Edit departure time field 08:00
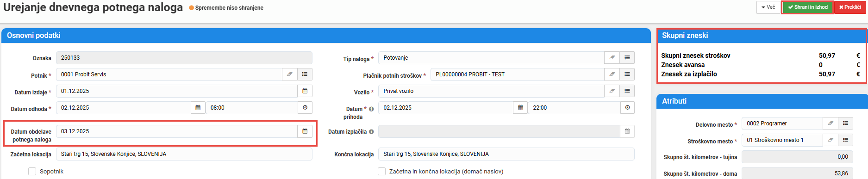 [252, 107]
